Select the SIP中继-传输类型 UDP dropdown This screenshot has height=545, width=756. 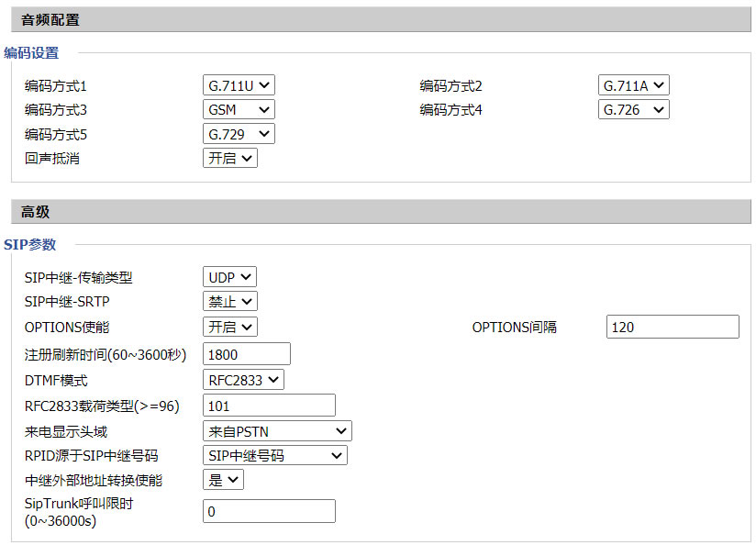point(229,277)
